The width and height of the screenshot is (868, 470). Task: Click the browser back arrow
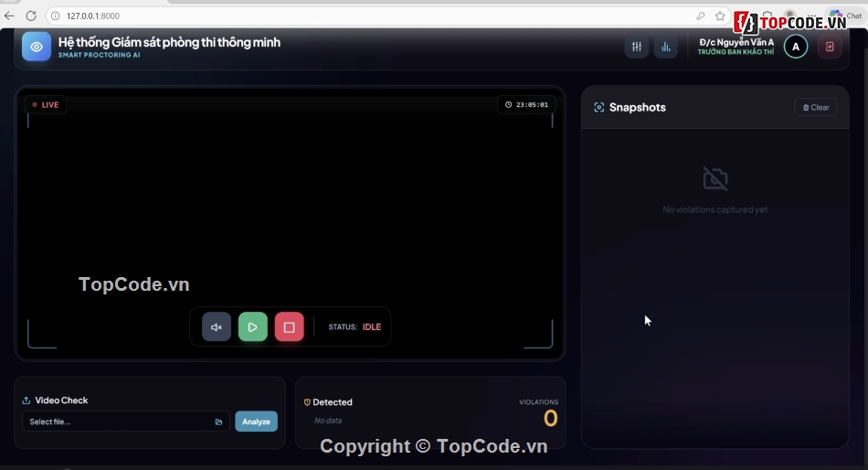(x=10, y=16)
